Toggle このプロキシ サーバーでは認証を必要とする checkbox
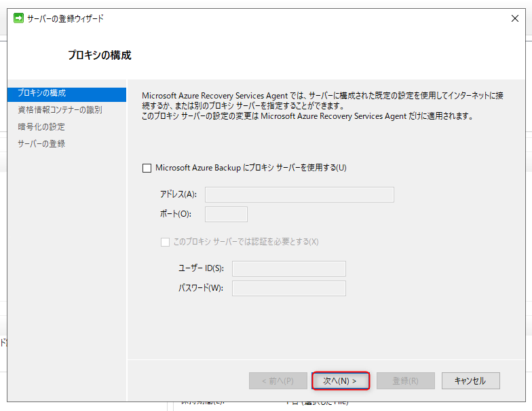532x411 pixels. 166,242
